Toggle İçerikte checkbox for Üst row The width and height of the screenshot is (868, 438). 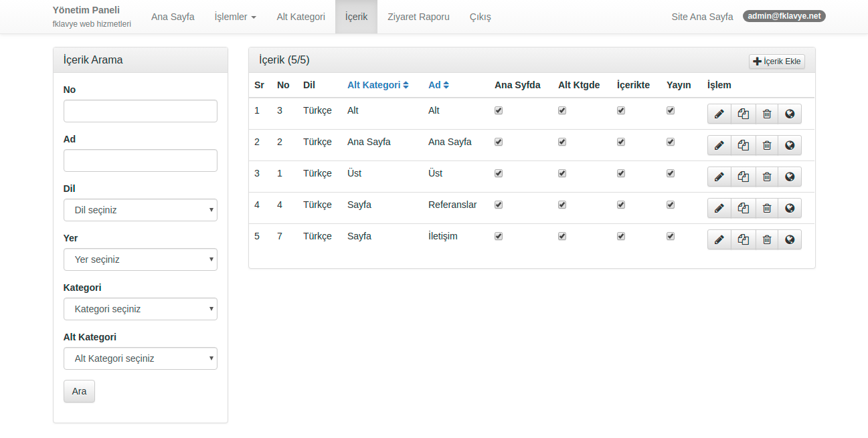[x=621, y=174]
